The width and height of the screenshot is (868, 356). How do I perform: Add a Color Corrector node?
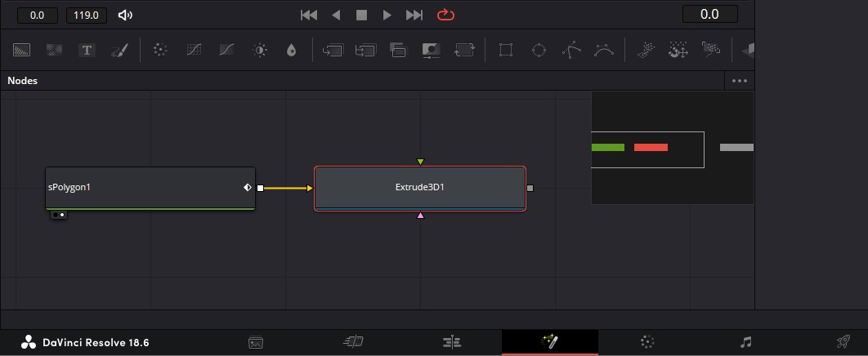pyautogui.click(x=160, y=51)
